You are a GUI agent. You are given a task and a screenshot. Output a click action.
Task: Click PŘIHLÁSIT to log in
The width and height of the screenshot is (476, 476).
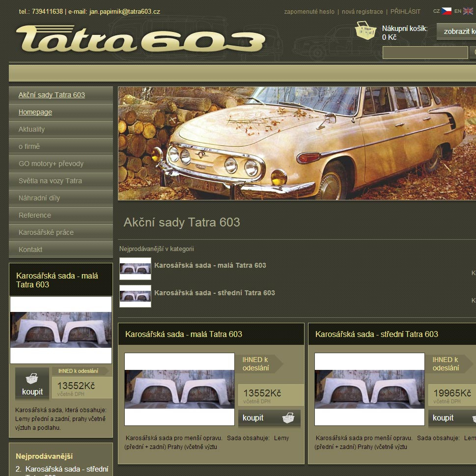click(405, 12)
